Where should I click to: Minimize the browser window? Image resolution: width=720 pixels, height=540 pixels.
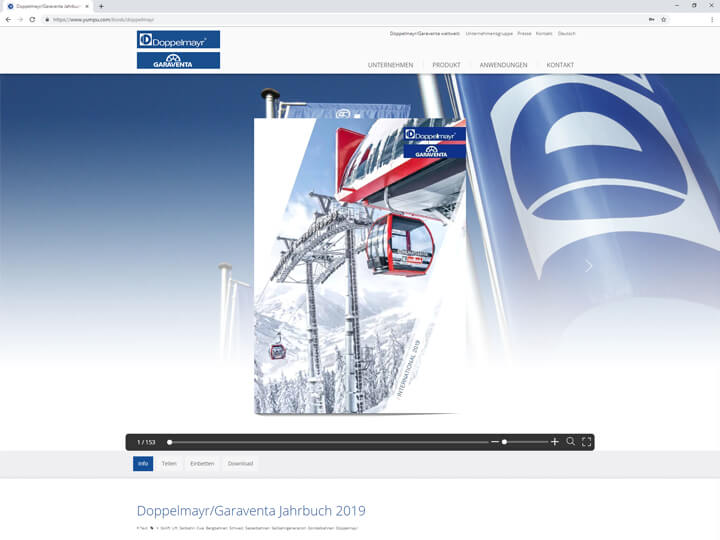tap(677, 6)
